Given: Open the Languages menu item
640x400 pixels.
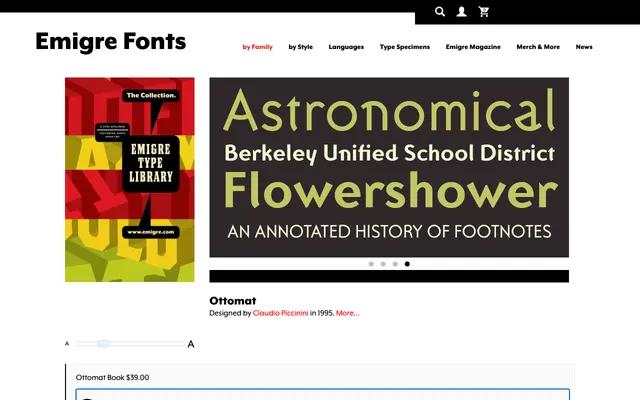Looking at the screenshot, I should click(x=346, y=47).
